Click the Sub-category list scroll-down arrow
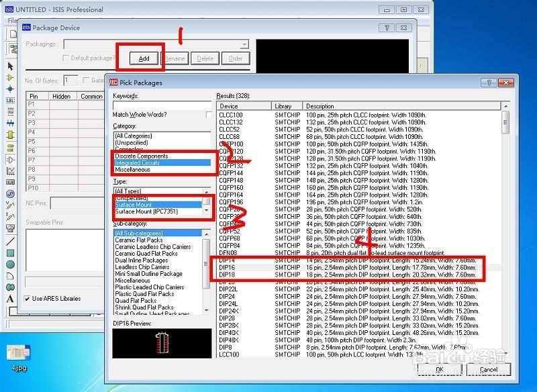Viewport: 537px width, 392px height. click(x=207, y=310)
